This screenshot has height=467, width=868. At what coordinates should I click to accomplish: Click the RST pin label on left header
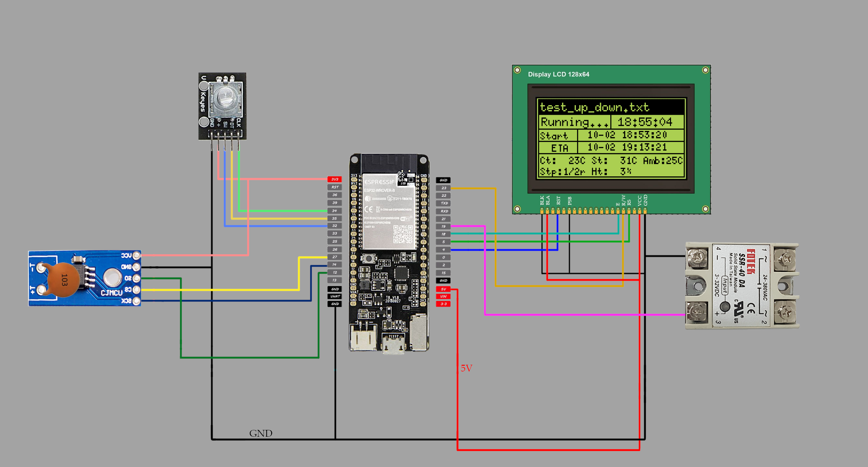[x=334, y=187]
